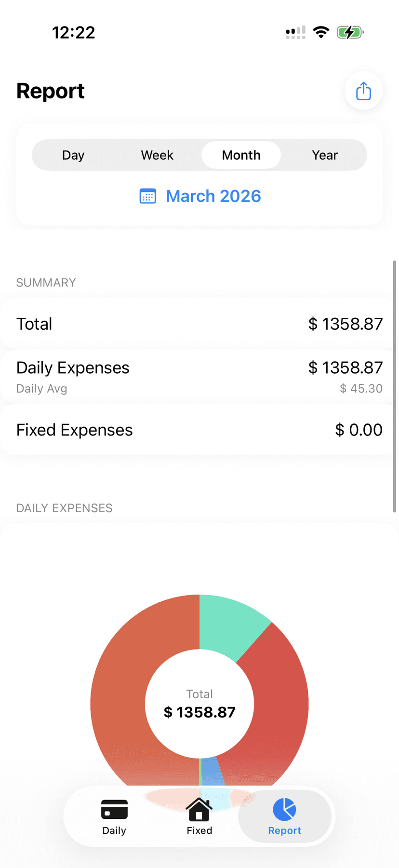This screenshot has height=868, width=399.
Task: Select the Report pie chart icon
Action: coord(284,809)
